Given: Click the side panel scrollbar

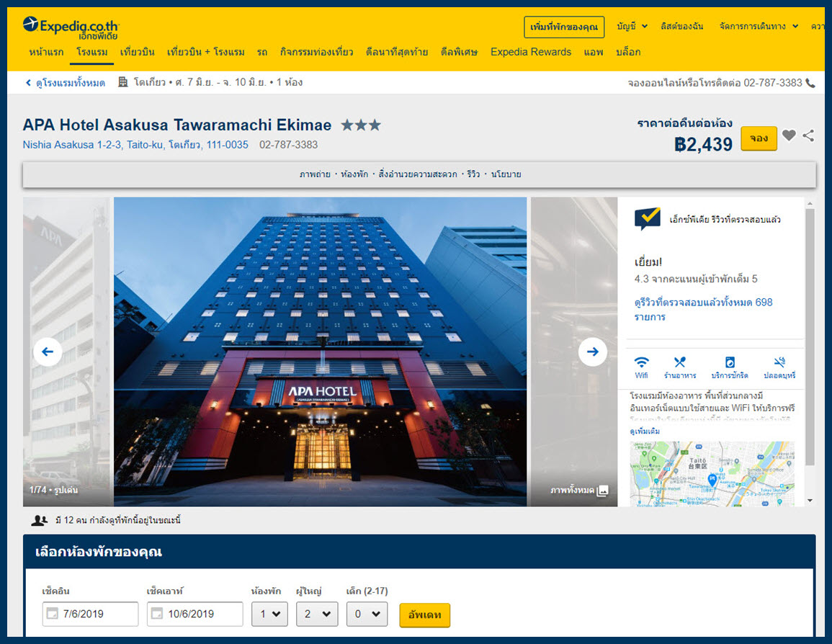Looking at the screenshot, I should click(810, 337).
